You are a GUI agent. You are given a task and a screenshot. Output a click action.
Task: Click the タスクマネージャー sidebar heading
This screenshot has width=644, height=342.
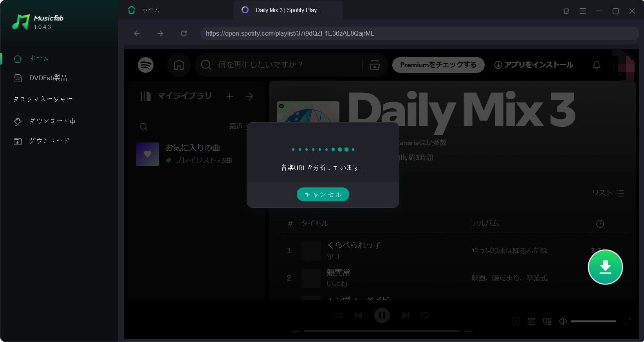[x=43, y=99]
